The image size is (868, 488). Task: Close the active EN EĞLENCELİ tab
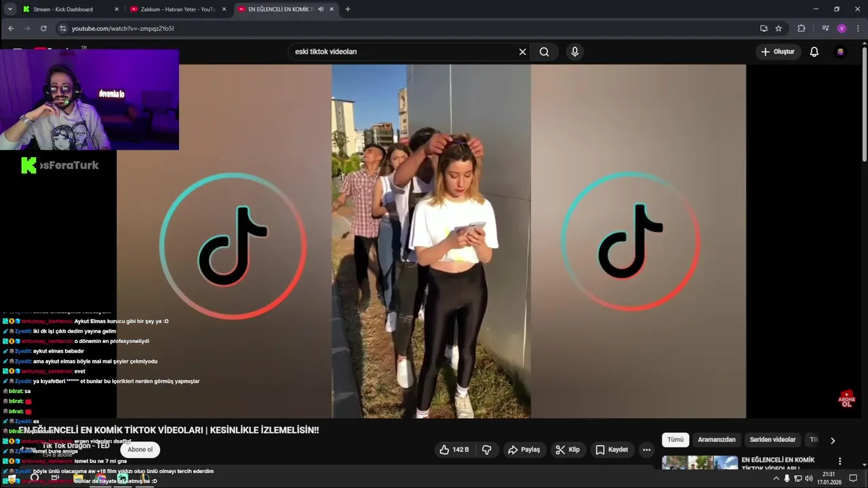click(332, 9)
